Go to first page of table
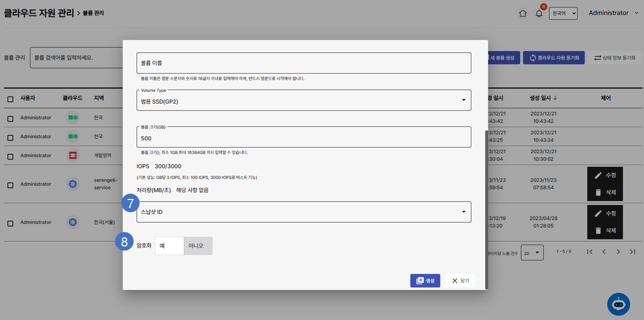This screenshot has height=320, width=644. pyautogui.click(x=590, y=252)
